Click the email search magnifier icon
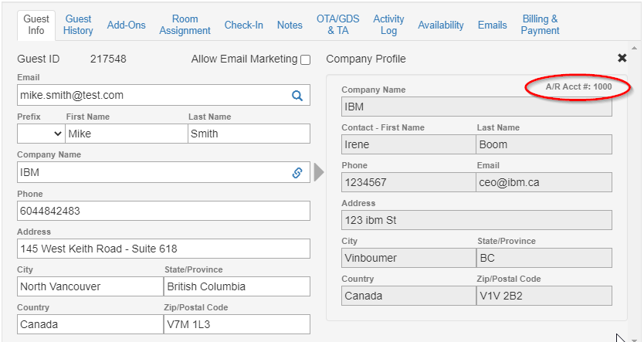This screenshot has width=644, height=342. pos(297,95)
